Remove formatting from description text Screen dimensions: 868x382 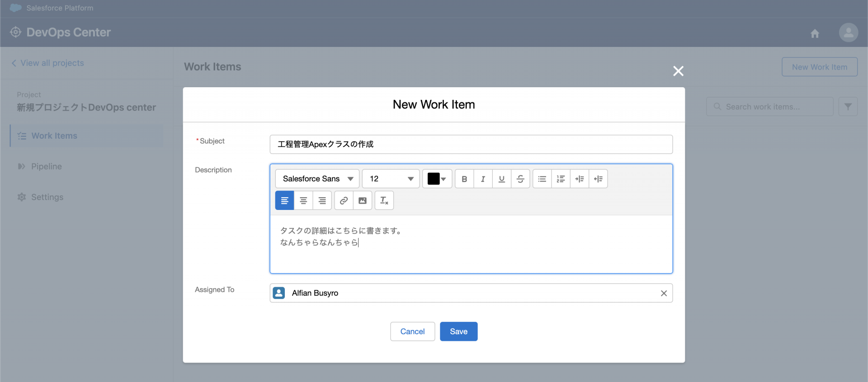coord(384,200)
